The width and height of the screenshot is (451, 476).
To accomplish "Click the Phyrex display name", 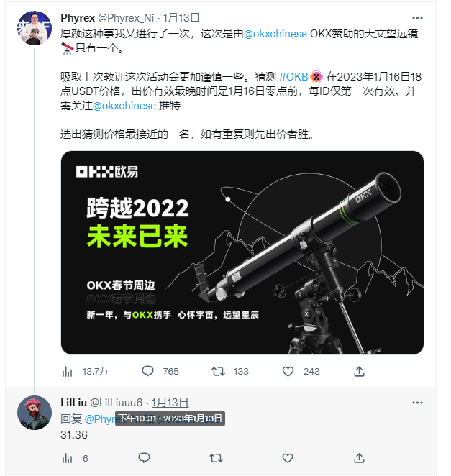I will (78, 18).
